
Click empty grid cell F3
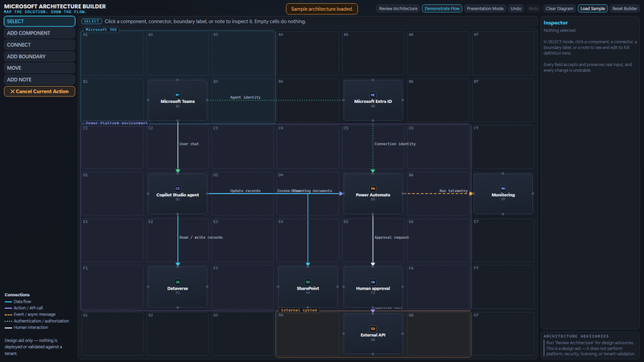coord(242,287)
